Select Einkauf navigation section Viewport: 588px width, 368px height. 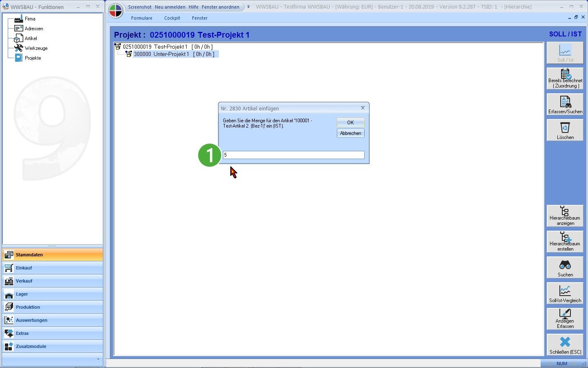(53, 268)
